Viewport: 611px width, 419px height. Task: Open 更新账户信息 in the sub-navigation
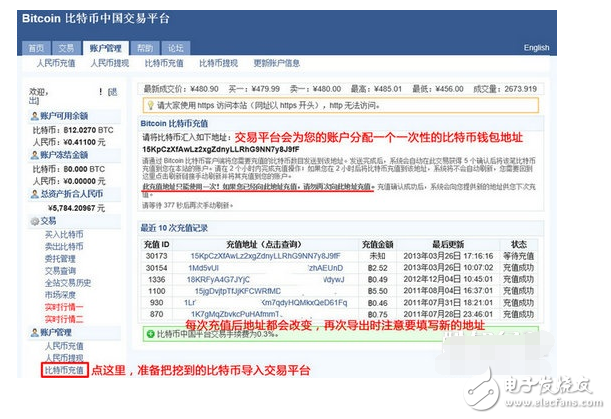277,63
